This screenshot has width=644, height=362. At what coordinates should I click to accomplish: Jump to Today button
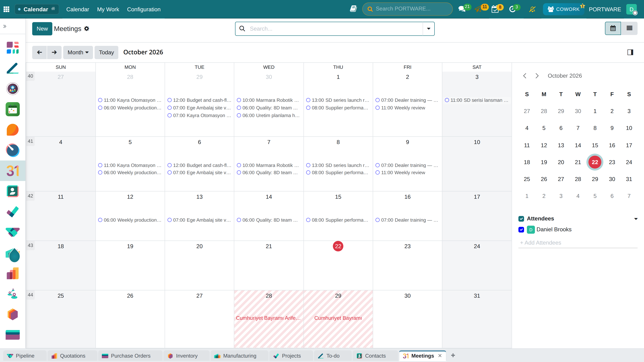point(106,52)
